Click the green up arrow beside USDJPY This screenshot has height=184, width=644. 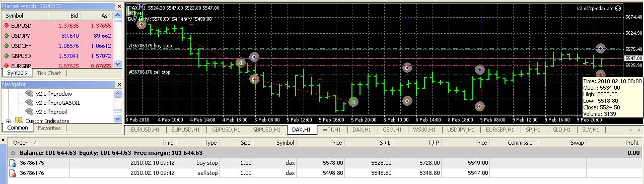(6, 36)
